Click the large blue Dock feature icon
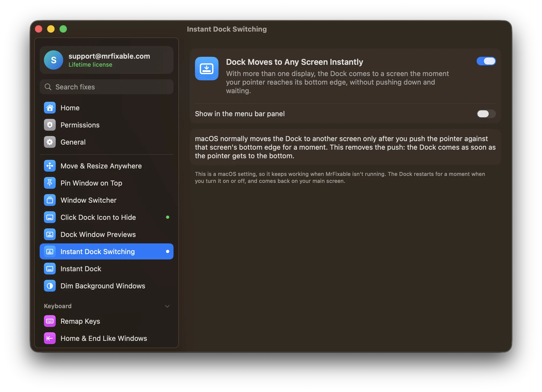Viewport: 542px width, 392px height. click(207, 69)
